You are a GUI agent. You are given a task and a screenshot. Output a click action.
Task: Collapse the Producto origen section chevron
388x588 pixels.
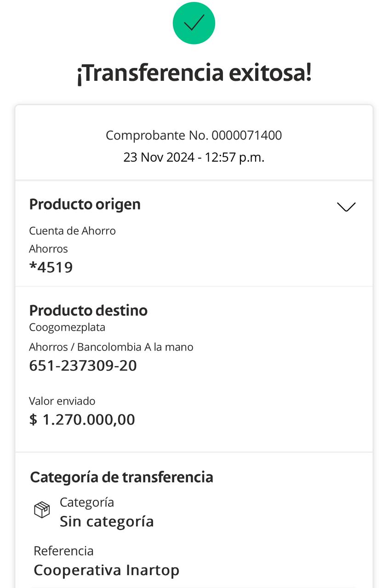point(346,207)
